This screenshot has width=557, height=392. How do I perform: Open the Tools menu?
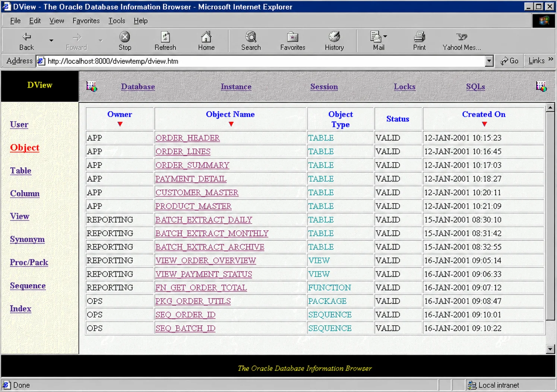117,21
